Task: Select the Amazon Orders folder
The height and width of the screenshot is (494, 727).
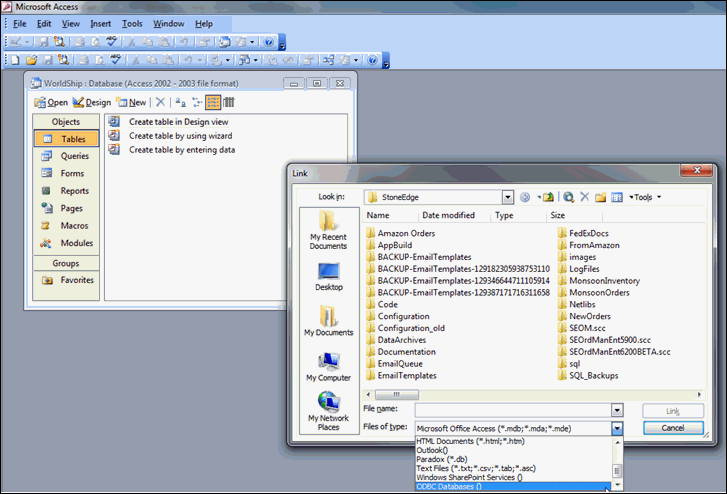Action: coord(401,233)
